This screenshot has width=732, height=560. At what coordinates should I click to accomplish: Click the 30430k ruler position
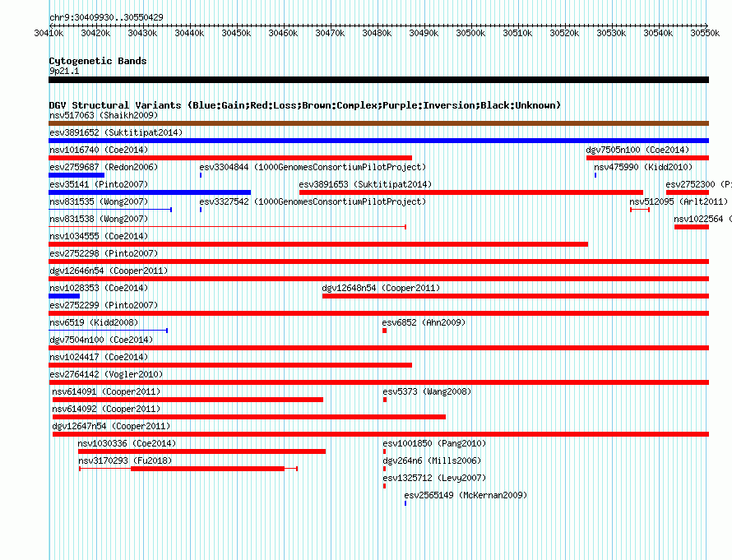click(x=142, y=33)
